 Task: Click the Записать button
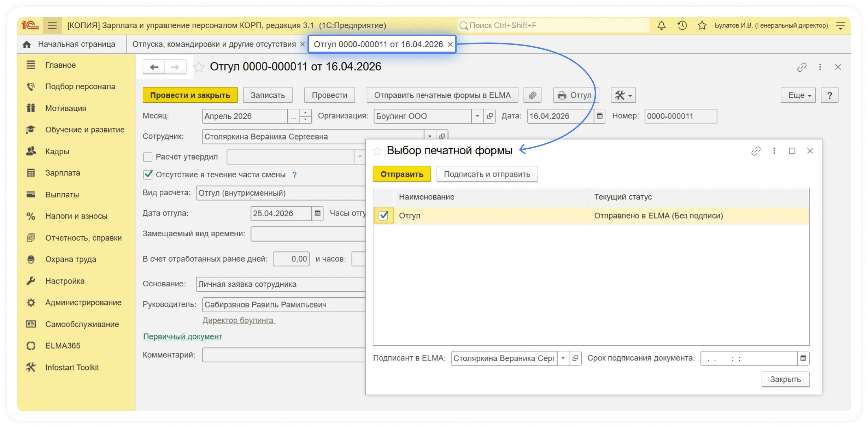click(x=268, y=95)
